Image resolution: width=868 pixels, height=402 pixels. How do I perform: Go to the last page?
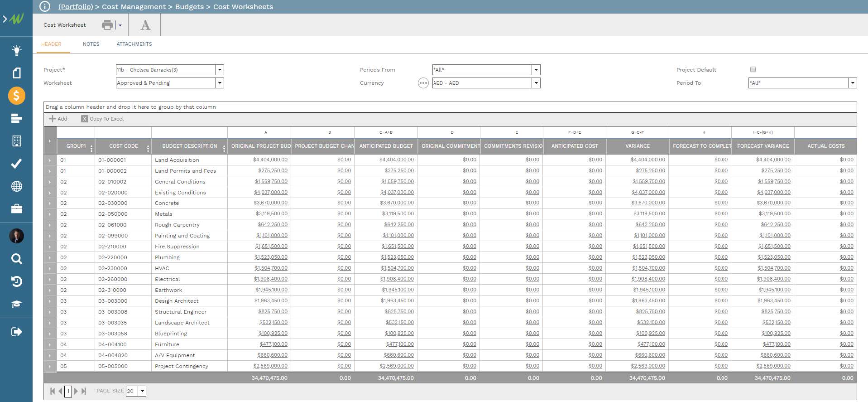84,391
